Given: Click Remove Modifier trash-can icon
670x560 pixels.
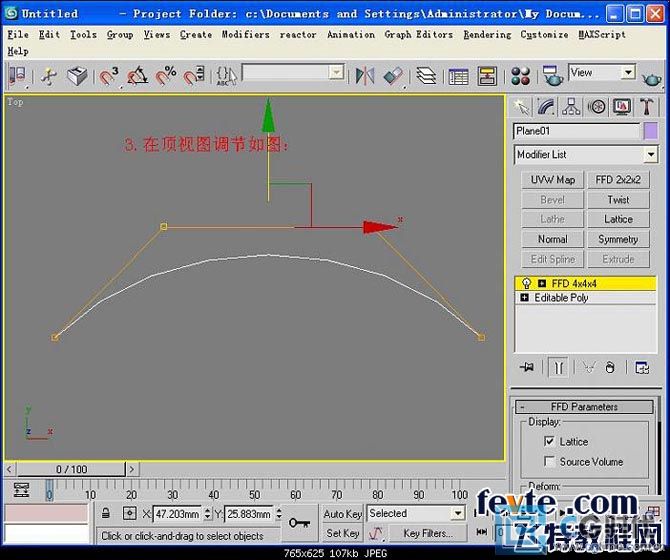Looking at the screenshot, I should click(x=610, y=367).
